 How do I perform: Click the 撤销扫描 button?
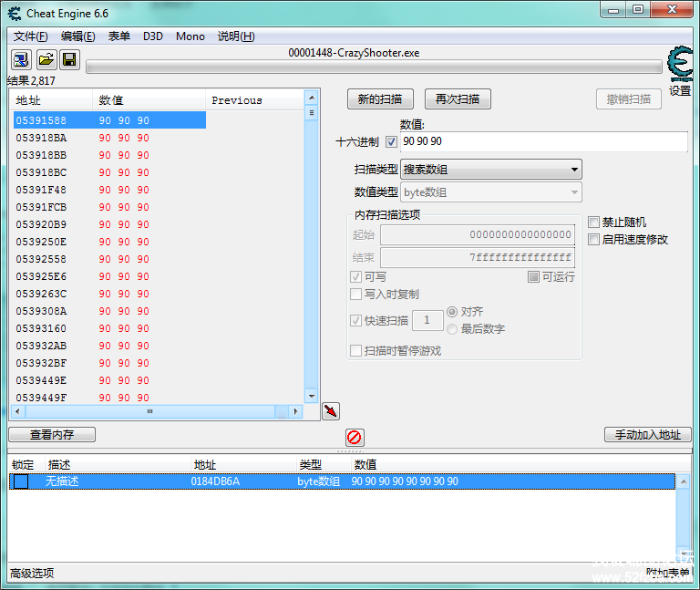pos(629,99)
